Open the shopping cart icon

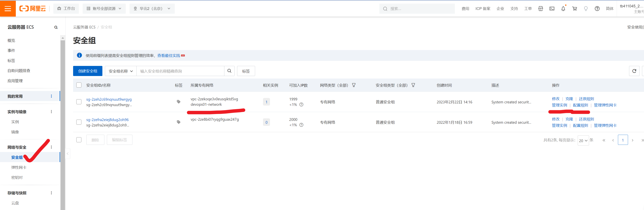574,9
